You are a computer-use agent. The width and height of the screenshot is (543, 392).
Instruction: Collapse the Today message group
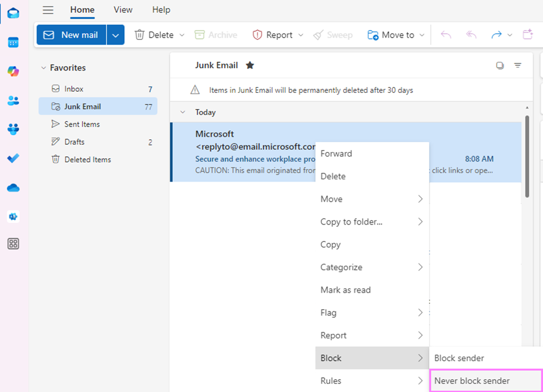pos(183,112)
